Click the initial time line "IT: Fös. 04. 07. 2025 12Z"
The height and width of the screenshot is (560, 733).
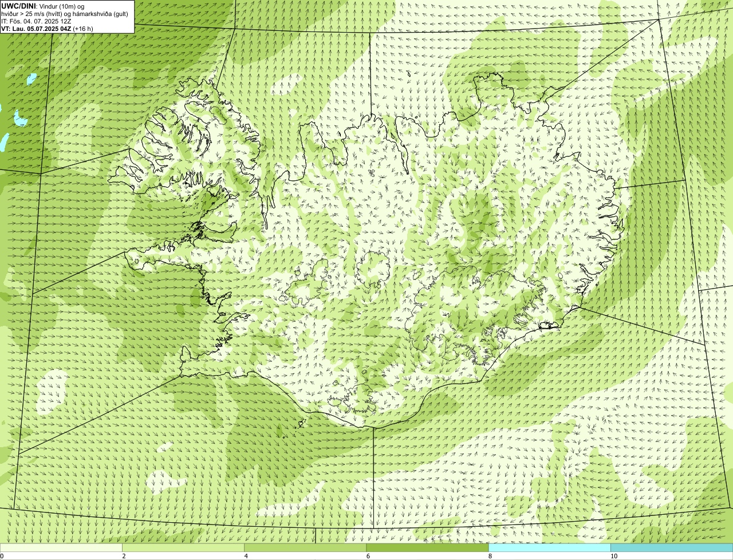click(36, 21)
